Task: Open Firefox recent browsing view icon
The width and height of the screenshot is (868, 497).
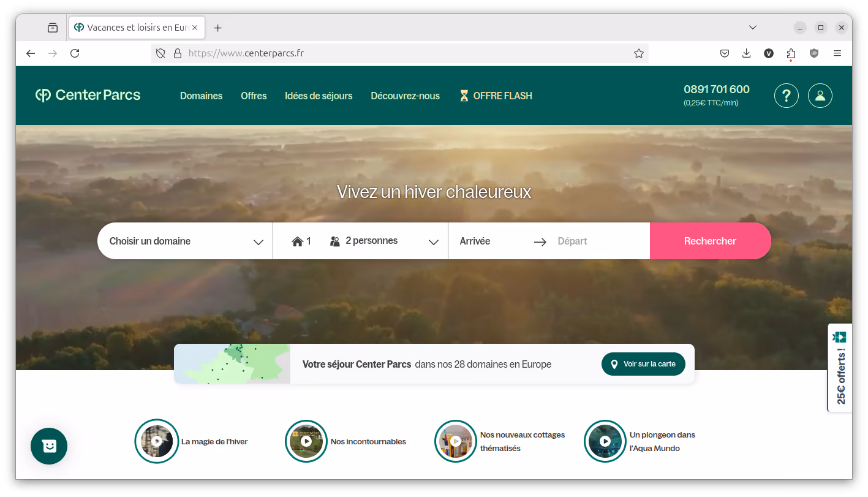Action: pyautogui.click(x=53, y=28)
